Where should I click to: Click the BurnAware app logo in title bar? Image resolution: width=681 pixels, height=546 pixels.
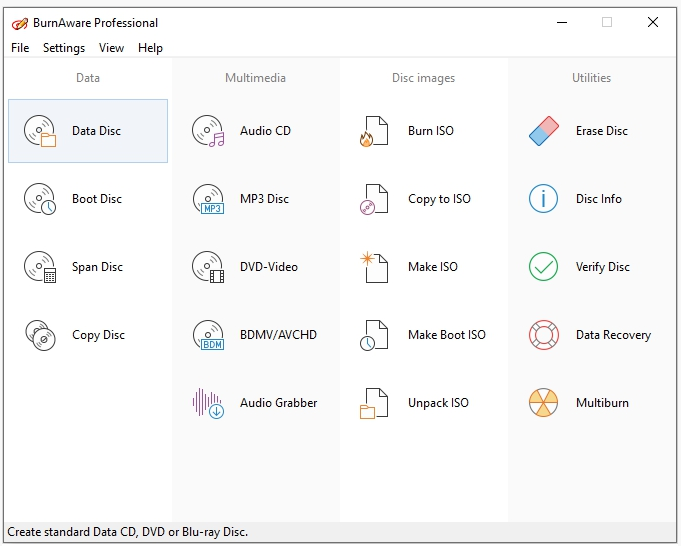click(x=20, y=23)
